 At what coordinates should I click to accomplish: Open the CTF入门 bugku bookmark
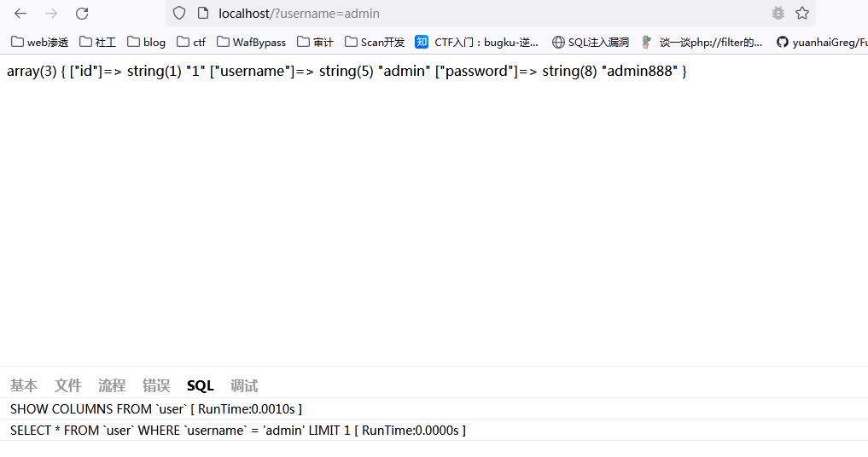click(x=476, y=42)
